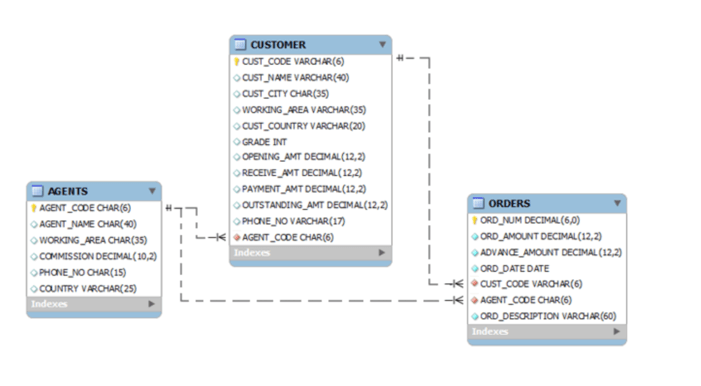Click the AGENTS table icon in header

37,191
